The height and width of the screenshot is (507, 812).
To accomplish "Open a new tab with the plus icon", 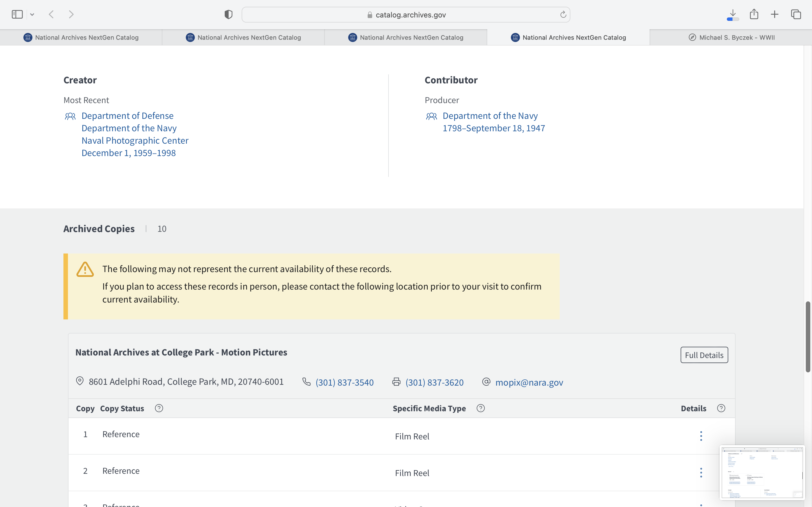I will [x=775, y=14].
